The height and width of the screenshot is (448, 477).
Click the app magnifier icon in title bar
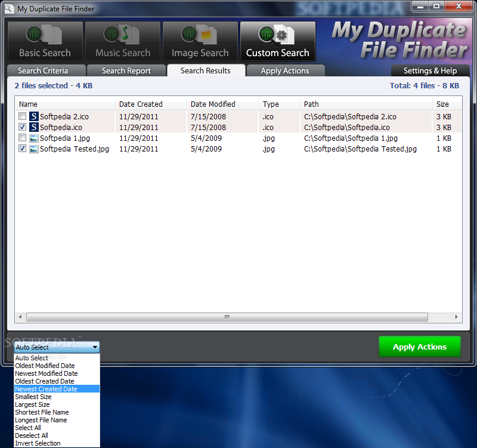click(9, 8)
